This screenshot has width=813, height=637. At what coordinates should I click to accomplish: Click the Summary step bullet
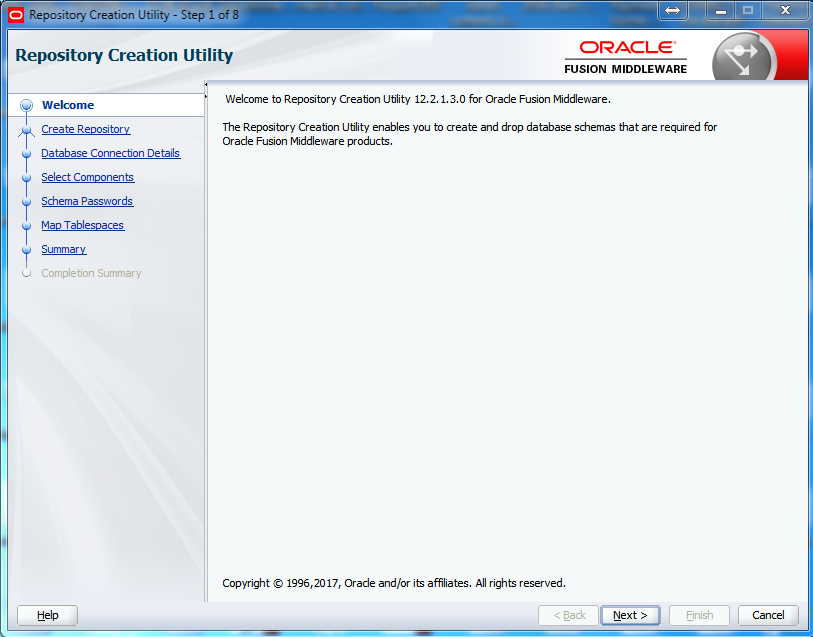pyautogui.click(x=26, y=250)
